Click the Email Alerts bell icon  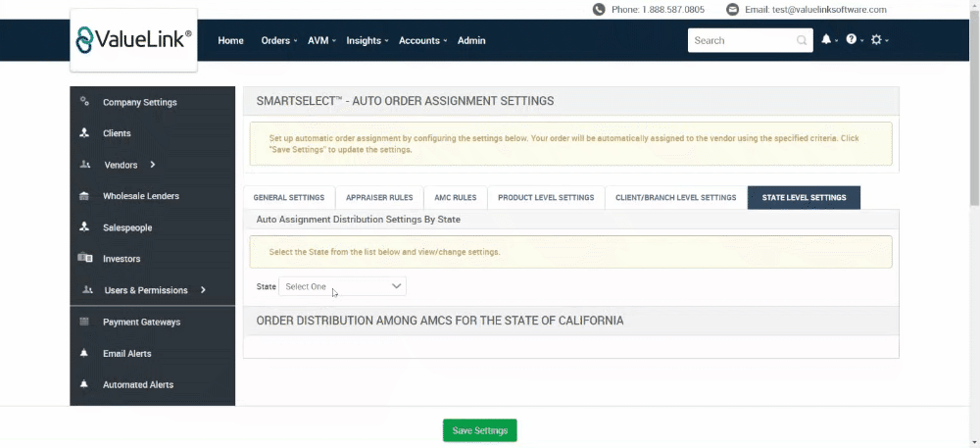click(x=84, y=353)
